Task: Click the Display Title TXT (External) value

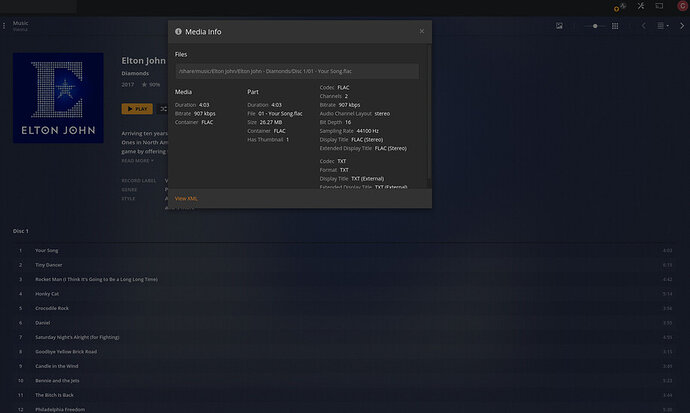Action: click(x=367, y=179)
